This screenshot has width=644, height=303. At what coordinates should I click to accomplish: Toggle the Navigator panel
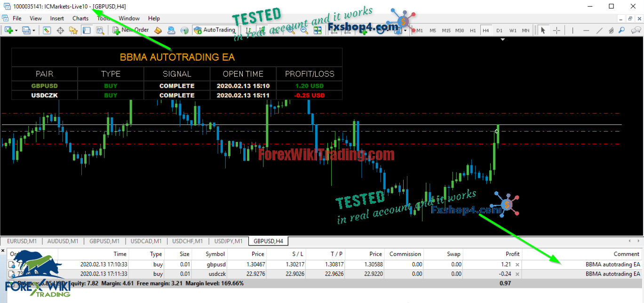73,30
